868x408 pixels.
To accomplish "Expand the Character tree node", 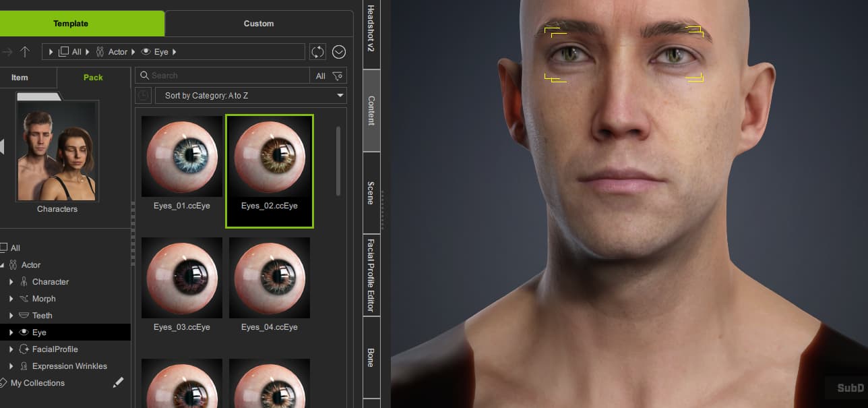I will (x=11, y=282).
